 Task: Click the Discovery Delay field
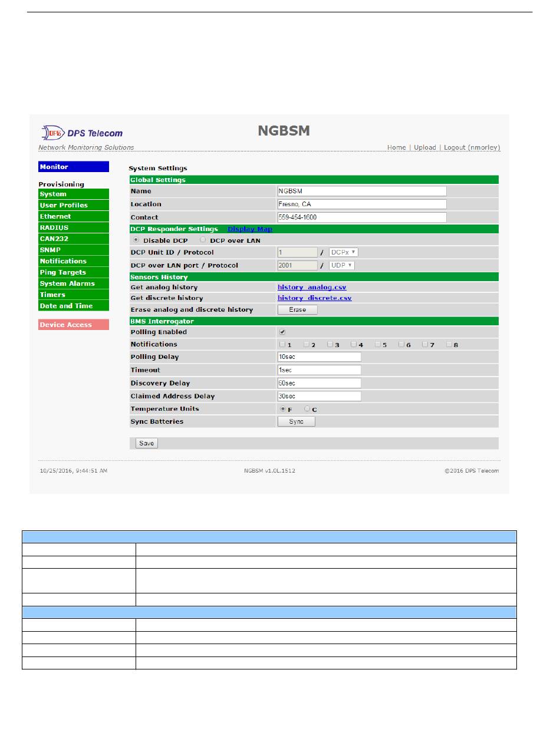click(x=319, y=383)
